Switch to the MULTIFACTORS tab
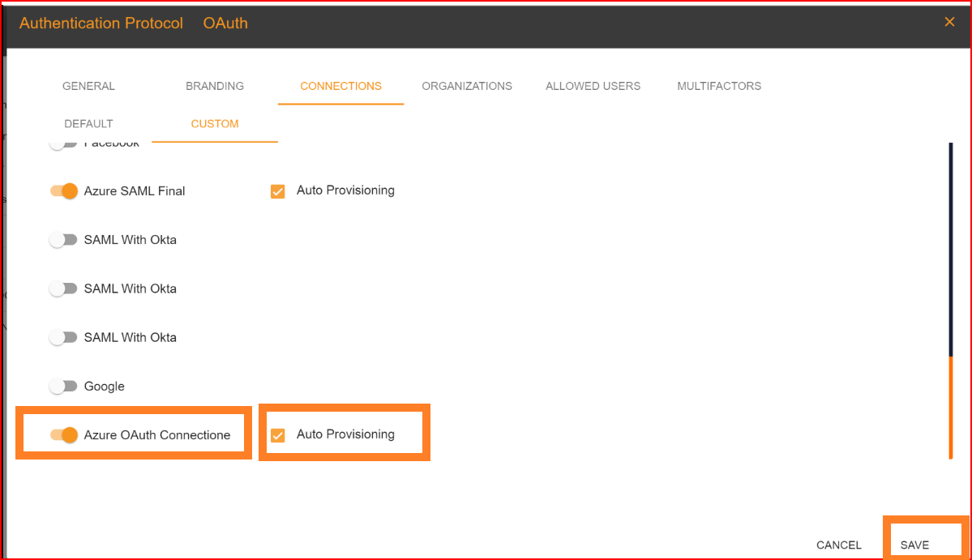 point(719,86)
